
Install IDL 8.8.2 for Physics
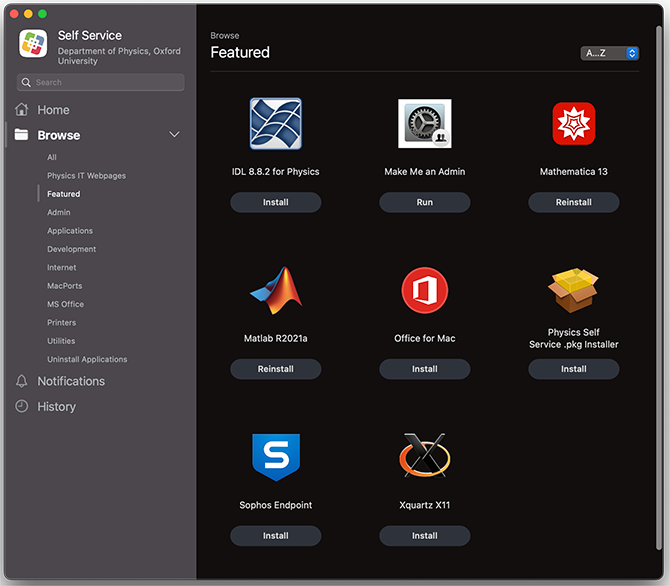(275, 202)
